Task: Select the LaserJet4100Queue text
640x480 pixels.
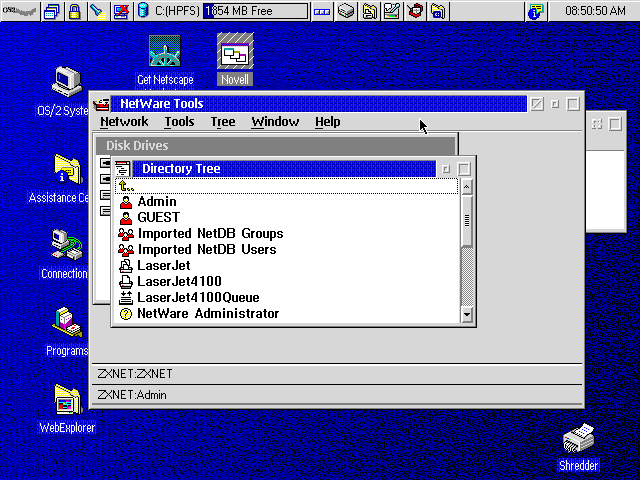Action: pyautogui.click(x=198, y=298)
